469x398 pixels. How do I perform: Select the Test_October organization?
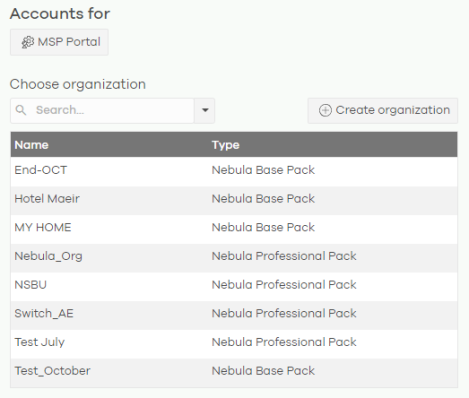[234, 371]
